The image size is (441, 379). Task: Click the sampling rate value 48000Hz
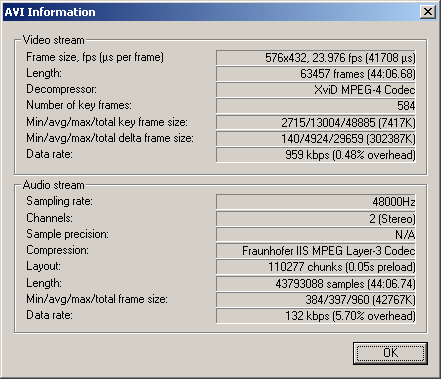pyautogui.click(x=316, y=202)
